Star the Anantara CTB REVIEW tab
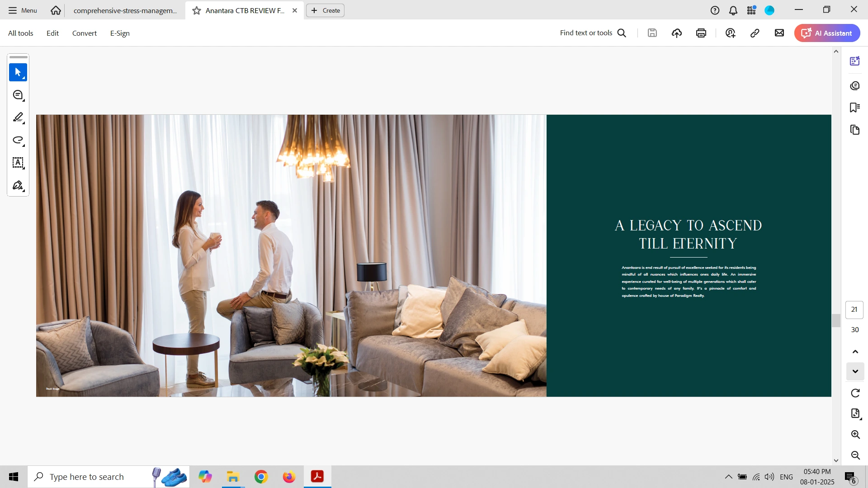868x488 pixels. click(x=196, y=10)
